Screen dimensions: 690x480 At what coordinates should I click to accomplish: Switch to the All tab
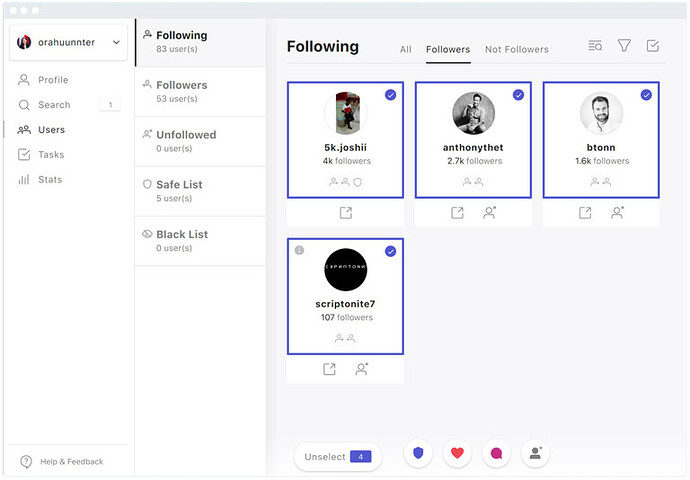405,49
